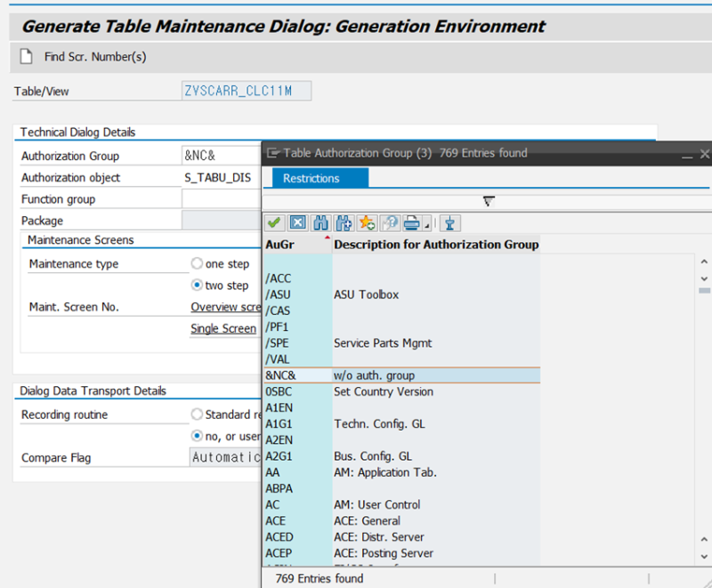
Task: Select the 'two step' maintenance type
Action: (197, 285)
